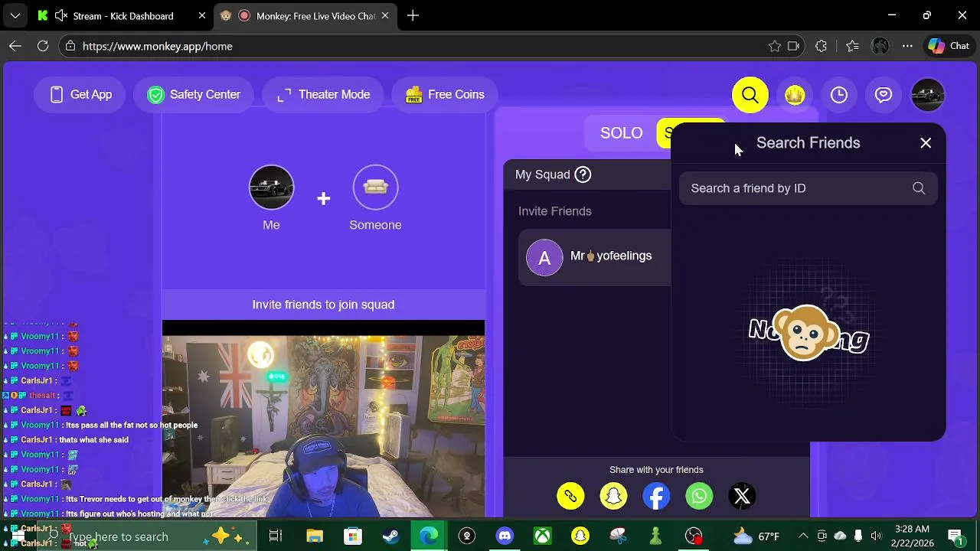980x551 pixels.
Task: Open the tab search dropdown arrow
Action: coord(15,16)
